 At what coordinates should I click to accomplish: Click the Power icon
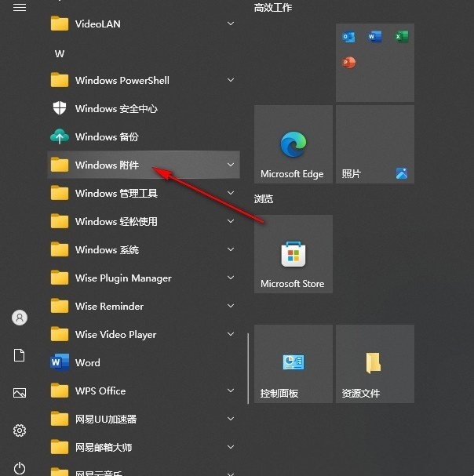click(20, 468)
